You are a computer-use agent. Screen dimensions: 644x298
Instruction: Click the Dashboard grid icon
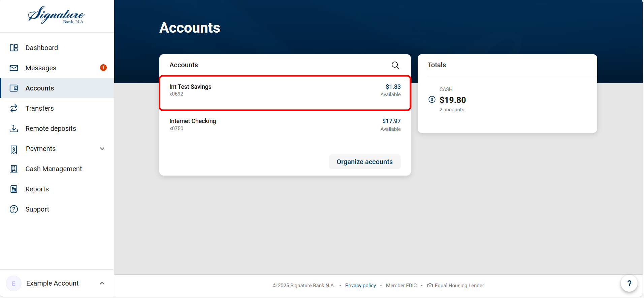pos(13,48)
